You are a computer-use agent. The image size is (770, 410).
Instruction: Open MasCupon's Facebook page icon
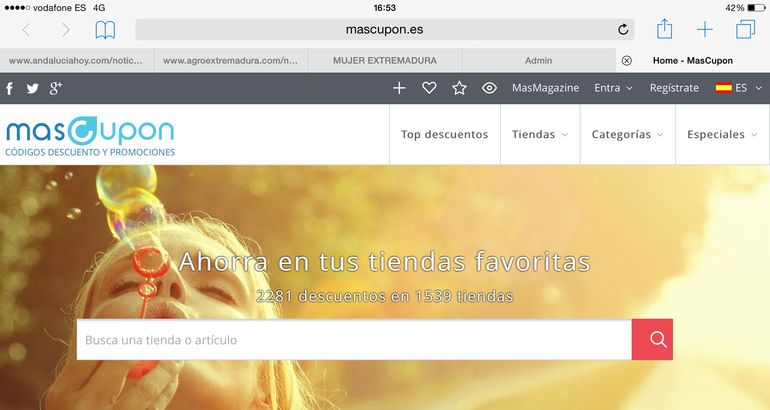point(9,88)
